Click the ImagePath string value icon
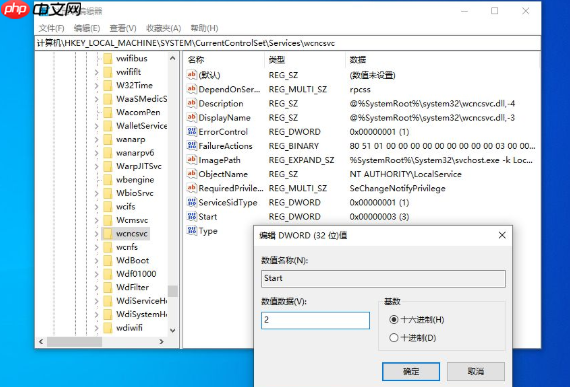 [x=192, y=160]
